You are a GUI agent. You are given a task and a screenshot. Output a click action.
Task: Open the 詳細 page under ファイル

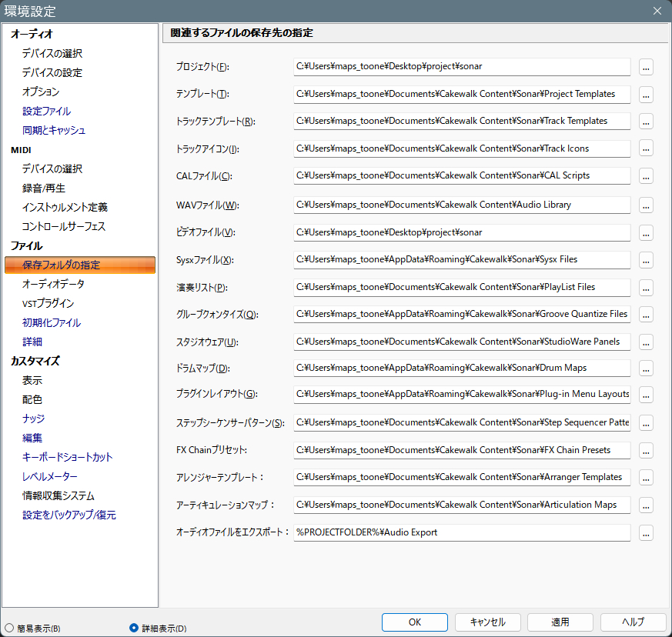pos(32,342)
